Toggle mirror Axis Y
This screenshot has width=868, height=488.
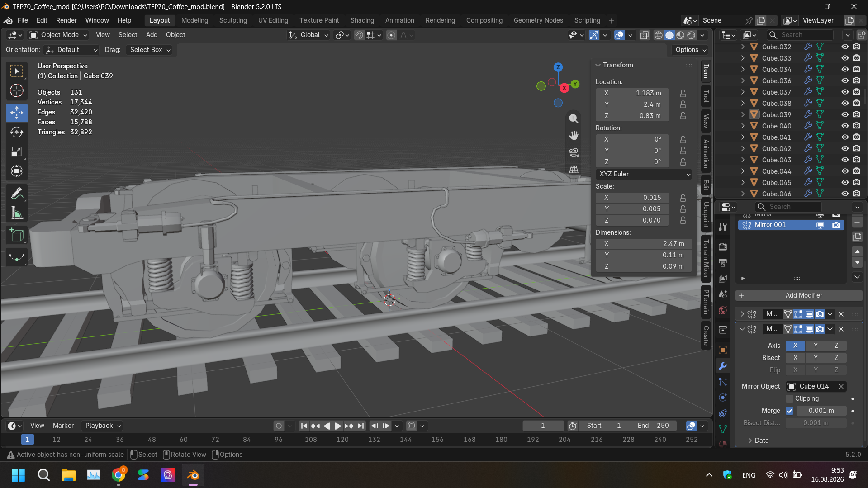[x=816, y=346]
